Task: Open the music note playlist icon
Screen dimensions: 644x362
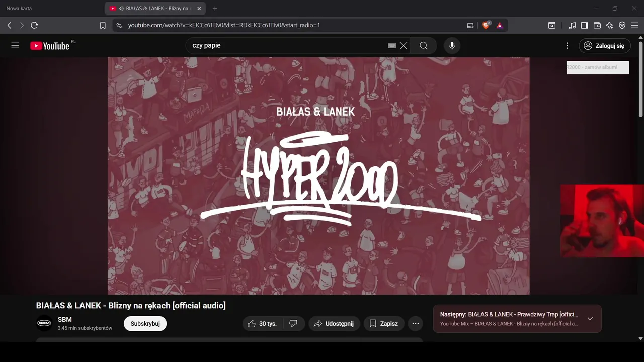Action: pyautogui.click(x=572, y=25)
